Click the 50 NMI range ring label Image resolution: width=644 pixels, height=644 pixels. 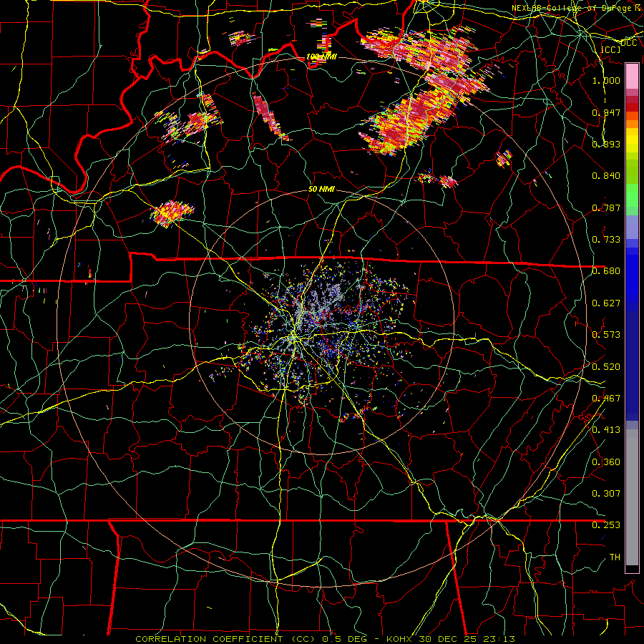click(x=321, y=189)
